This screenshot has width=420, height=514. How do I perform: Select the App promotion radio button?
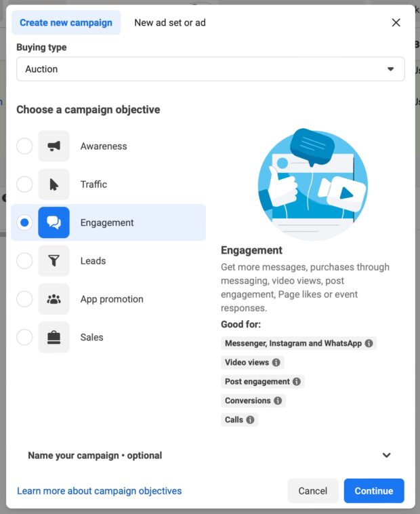(24, 299)
